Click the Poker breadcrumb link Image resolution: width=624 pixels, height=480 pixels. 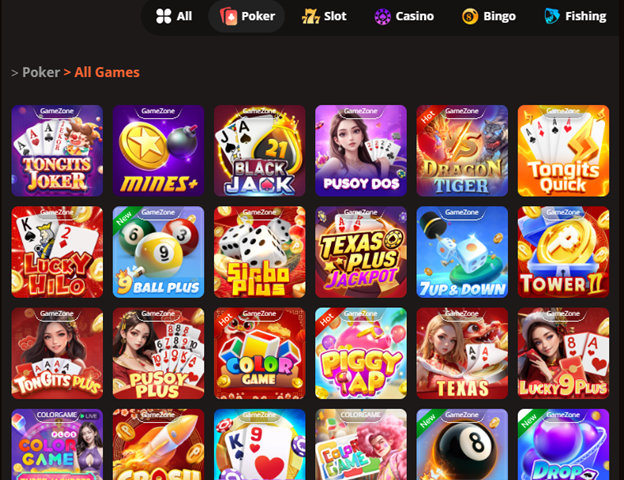coord(41,72)
